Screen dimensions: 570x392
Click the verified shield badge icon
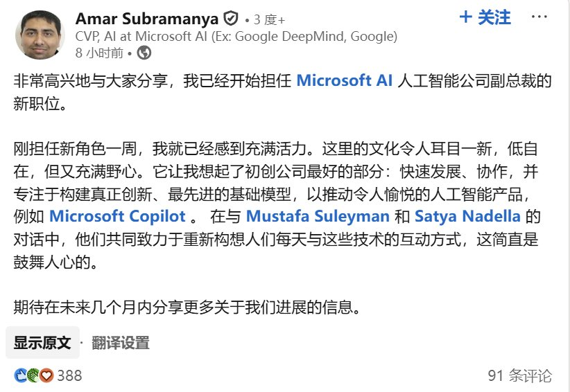(x=231, y=19)
